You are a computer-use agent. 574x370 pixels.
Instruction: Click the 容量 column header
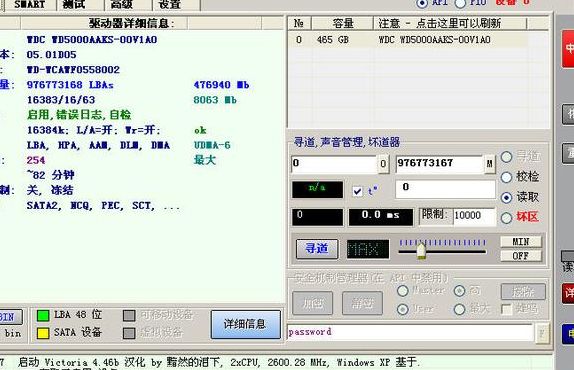tap(343, 23)
